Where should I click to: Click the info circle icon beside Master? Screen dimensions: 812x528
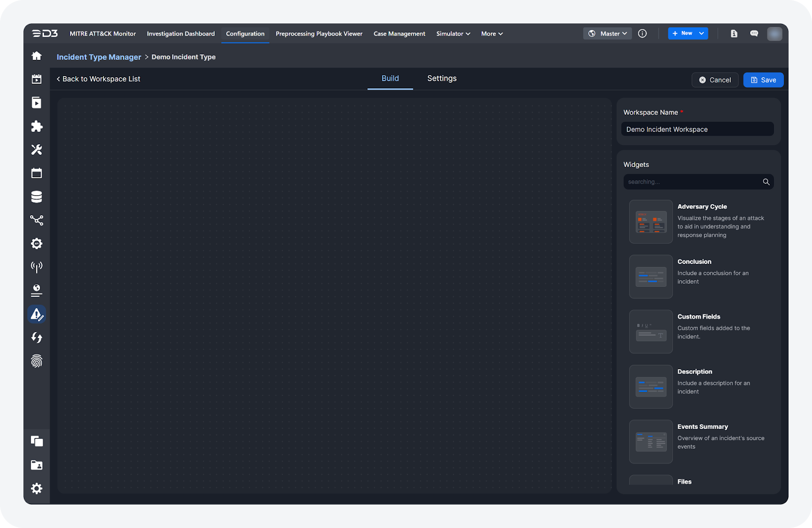point(642,34)
